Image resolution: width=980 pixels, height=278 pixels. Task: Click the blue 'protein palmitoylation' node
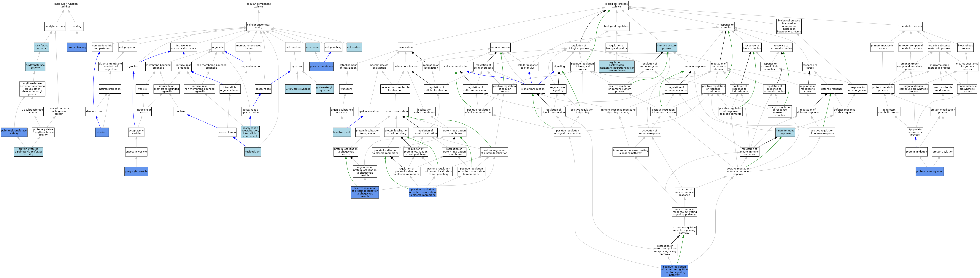tap(930, 171)
